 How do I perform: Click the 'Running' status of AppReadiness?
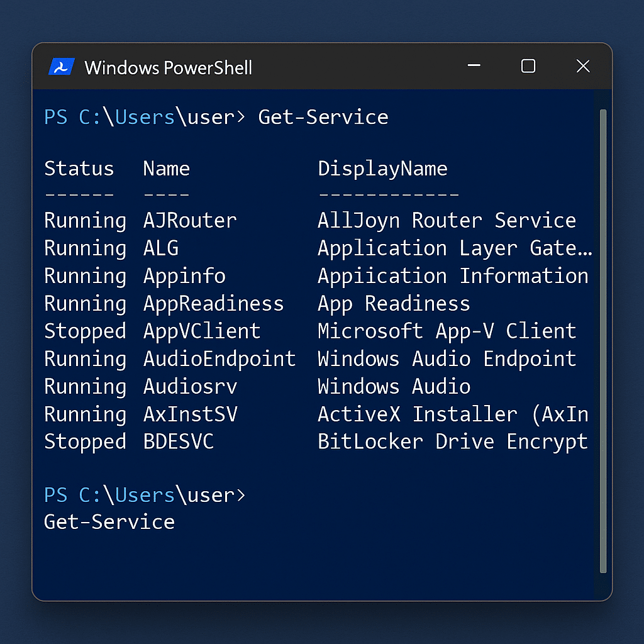tap(85, 304)
